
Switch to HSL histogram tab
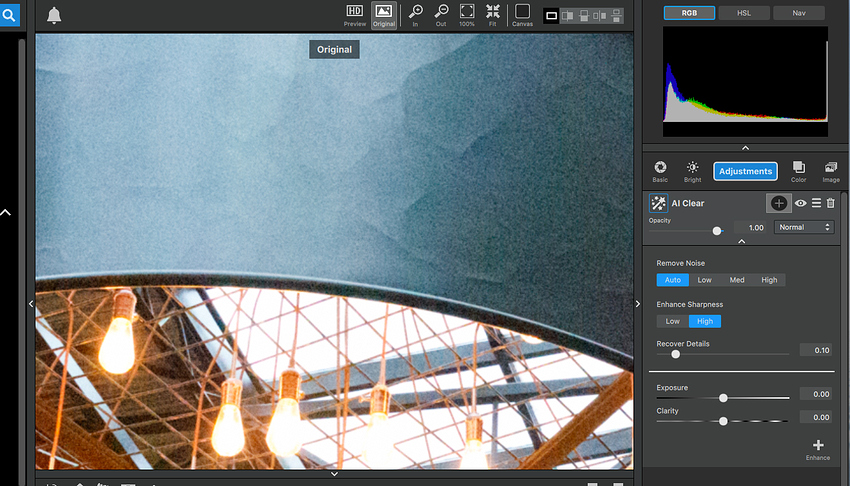[745, 13]
